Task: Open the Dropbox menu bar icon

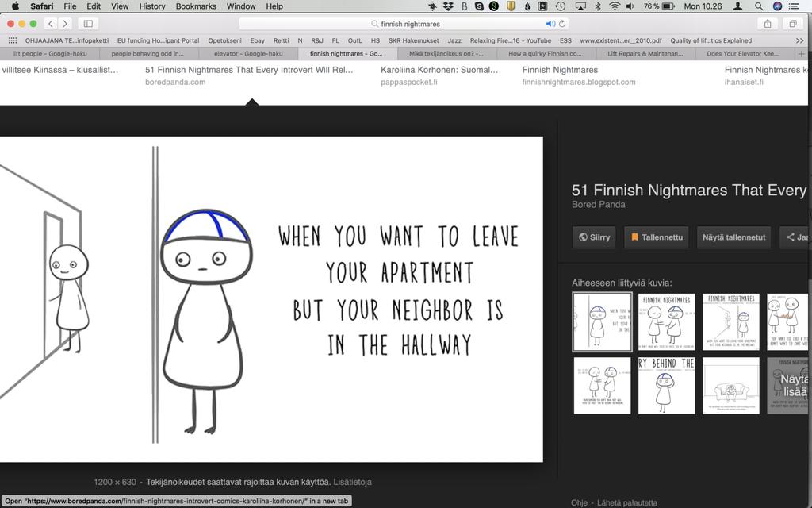Action: tap(448, 6)
